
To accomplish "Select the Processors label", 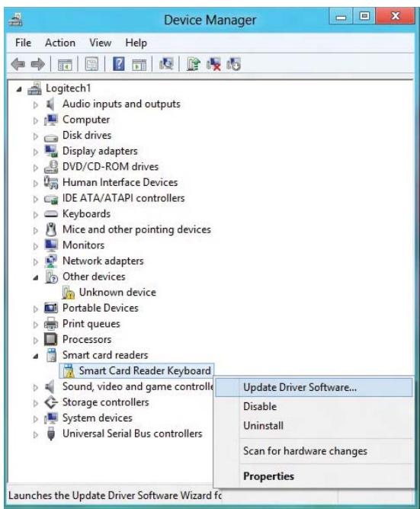I will click(87, 339).
